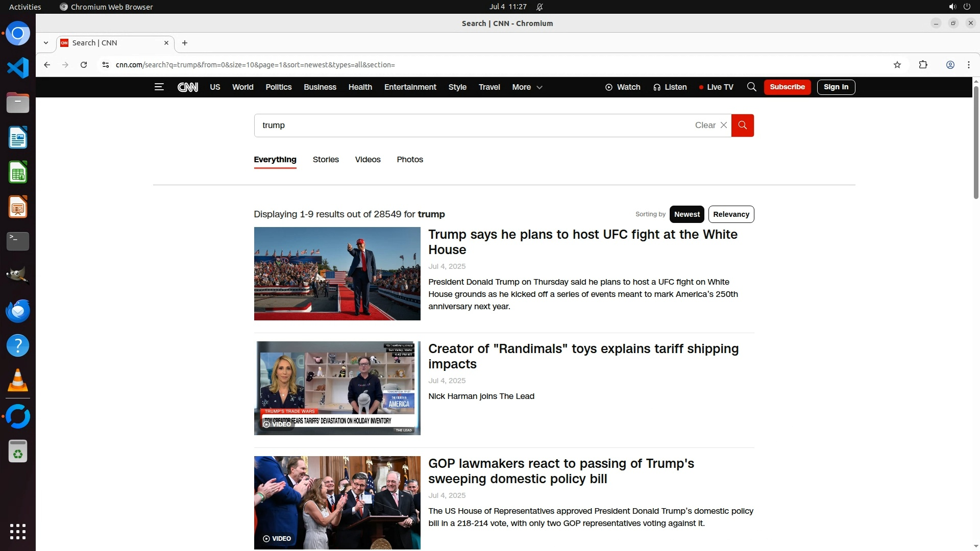Click the Subscribe button

click(787, 87)
